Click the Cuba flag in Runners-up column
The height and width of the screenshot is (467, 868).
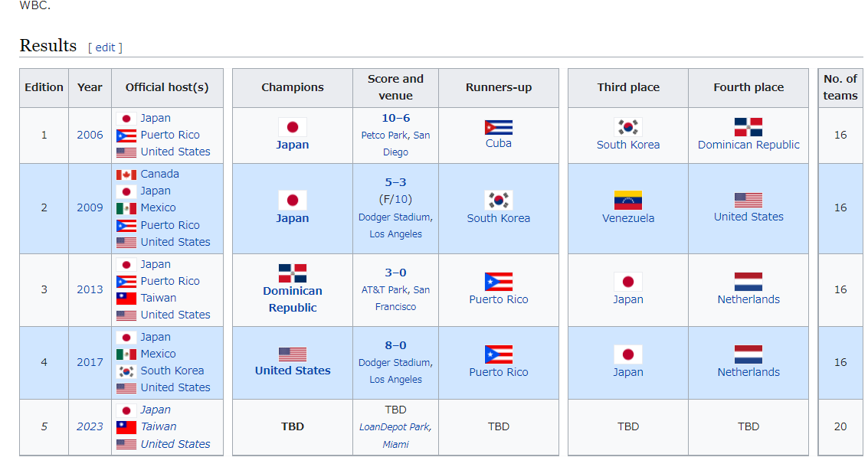(x=499, y=127)
